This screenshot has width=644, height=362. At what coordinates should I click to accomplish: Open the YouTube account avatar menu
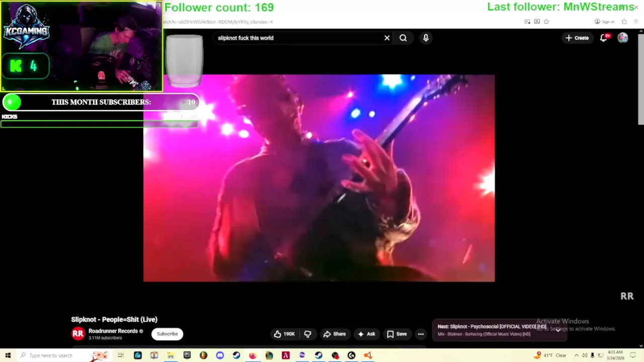pyautogui.click(x=623, y=38)
